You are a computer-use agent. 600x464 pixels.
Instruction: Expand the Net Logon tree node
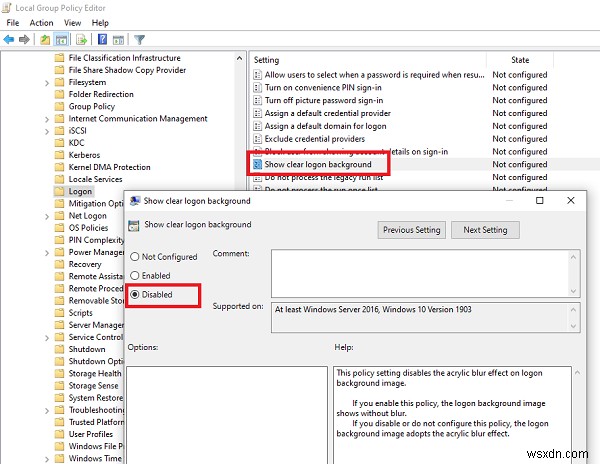(x=47, y=217)
